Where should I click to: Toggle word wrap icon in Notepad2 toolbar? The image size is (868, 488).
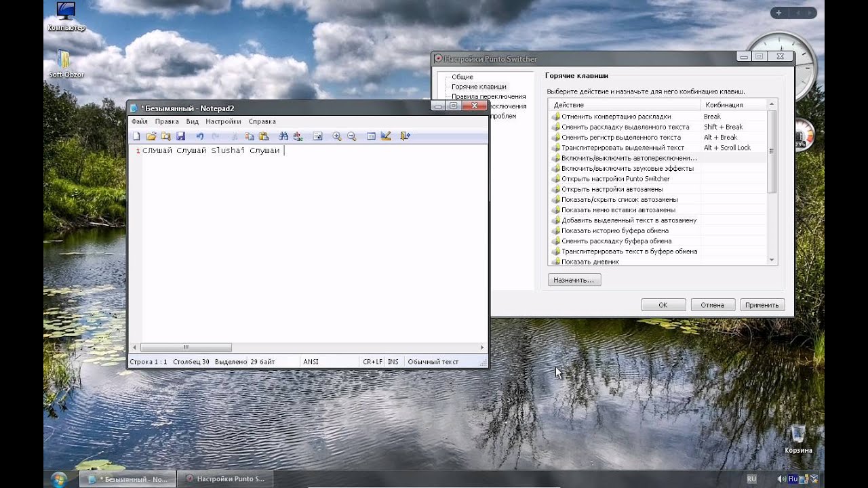(317, 136)
